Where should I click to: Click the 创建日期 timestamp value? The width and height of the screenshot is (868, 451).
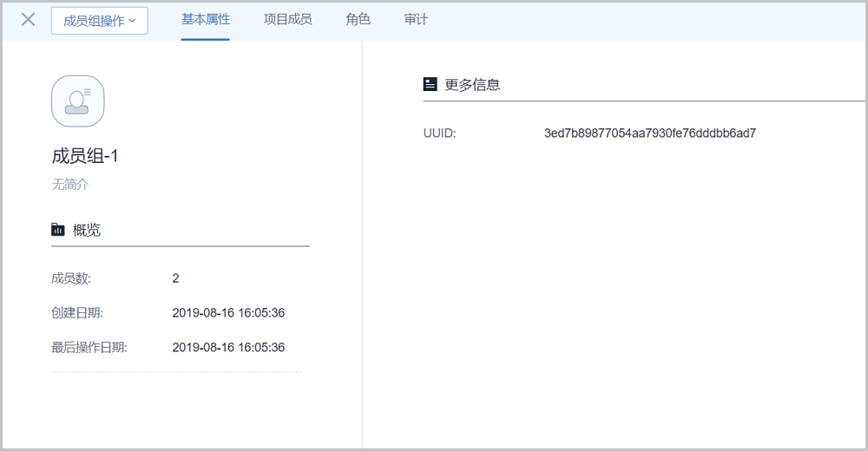coord(228,313)
